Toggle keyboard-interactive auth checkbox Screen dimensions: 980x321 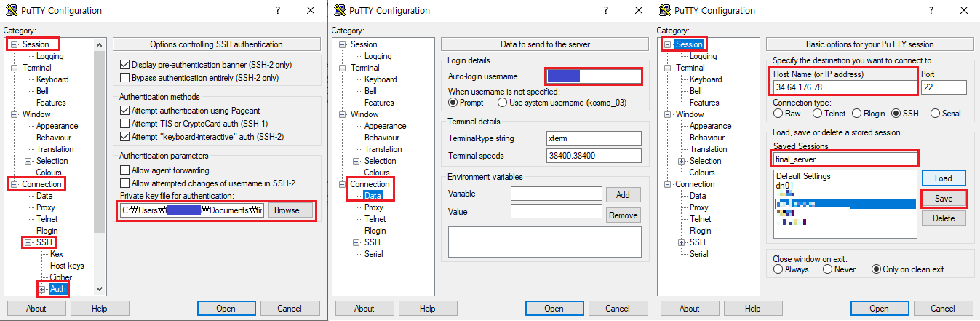124,137
